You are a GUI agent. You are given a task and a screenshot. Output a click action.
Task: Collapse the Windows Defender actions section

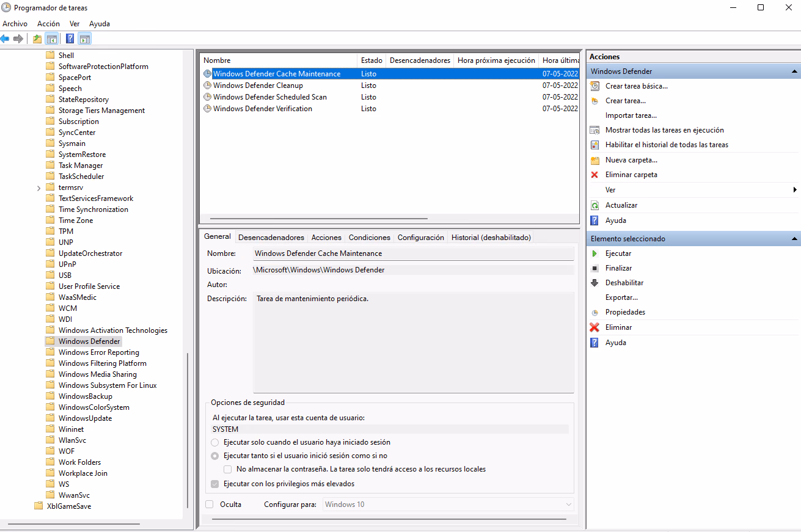pyautogui.click(x=794, y=71)
